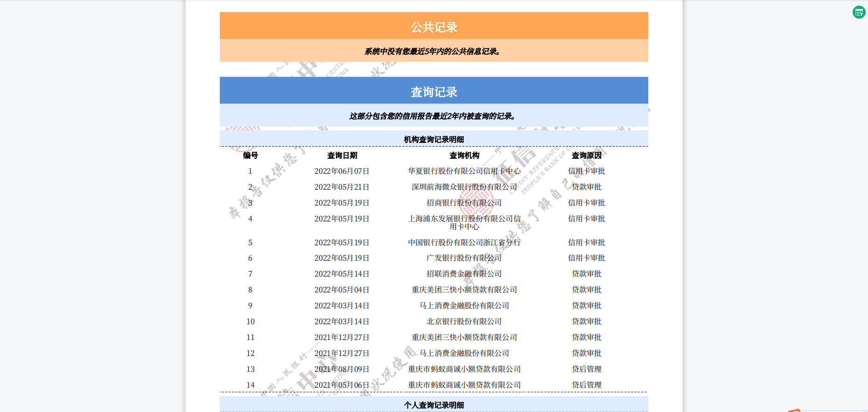Select 广发银行股份有限公司 cell
This screenshot has height=412, width=868.
(x=464, y=258)
